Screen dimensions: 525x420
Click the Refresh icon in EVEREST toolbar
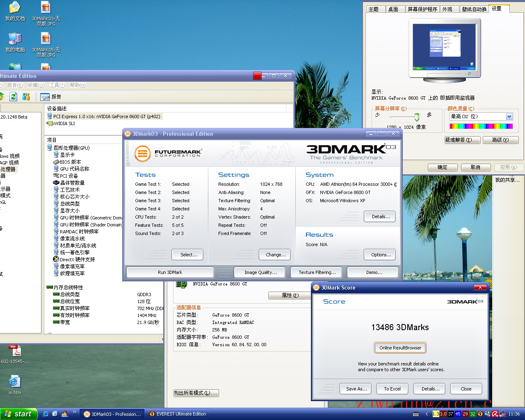(x=14, y=96)
